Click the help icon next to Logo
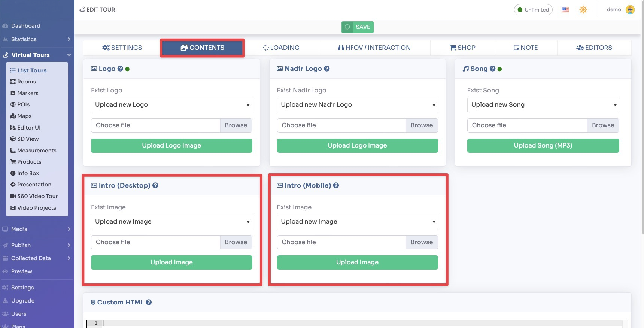Image resolution: width=644 pixels, height=328 pixels. click(x=120, y=69)
